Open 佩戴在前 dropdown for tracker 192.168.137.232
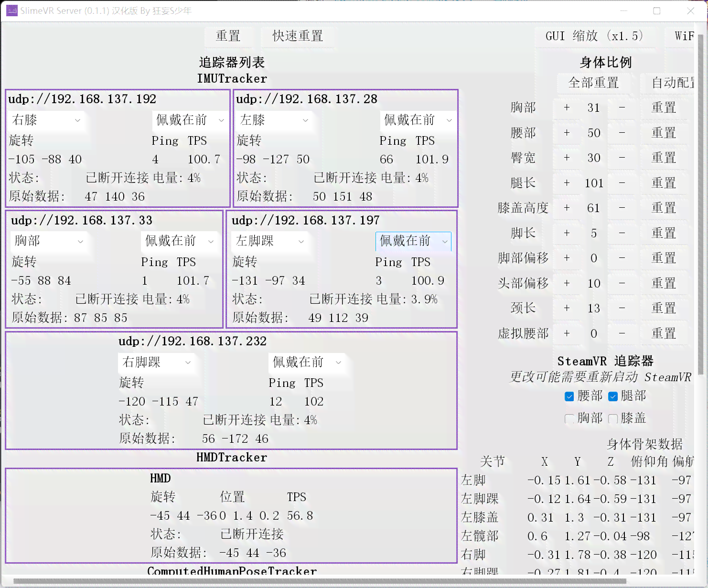 [x=307, y=362]
